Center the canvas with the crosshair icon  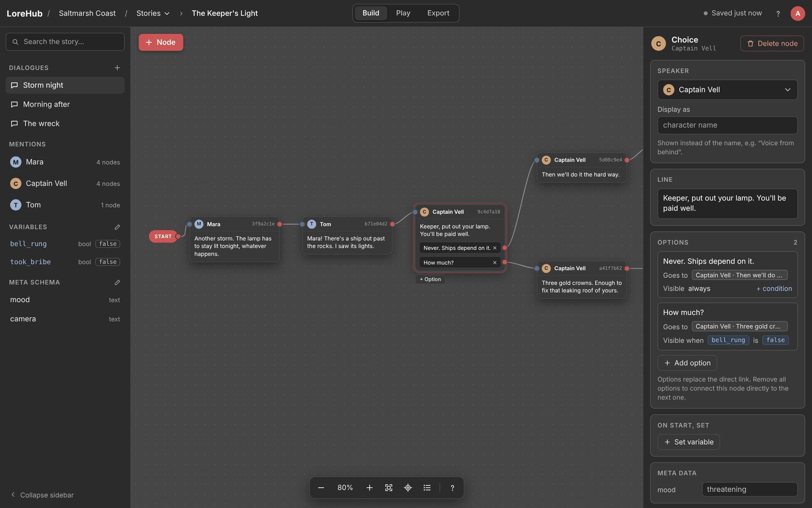(x=408, y=488)
